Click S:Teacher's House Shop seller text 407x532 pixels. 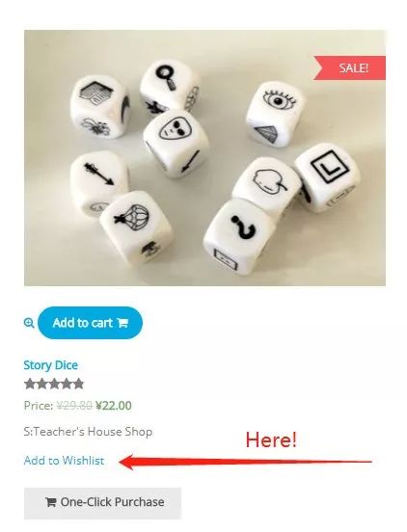point(88,432)
